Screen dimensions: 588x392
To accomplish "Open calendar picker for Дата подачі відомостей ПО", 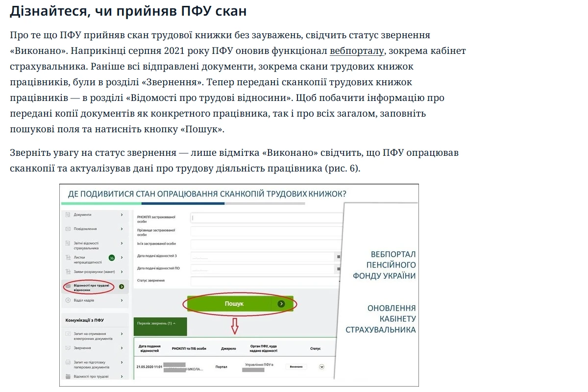I will [x=338, y=269].
